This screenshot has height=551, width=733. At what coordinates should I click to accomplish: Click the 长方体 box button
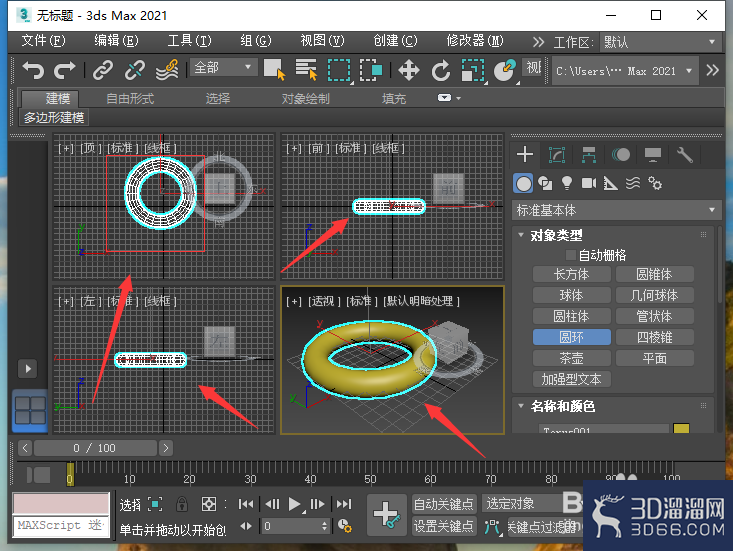pyautogui.click(x=572, y=274)
